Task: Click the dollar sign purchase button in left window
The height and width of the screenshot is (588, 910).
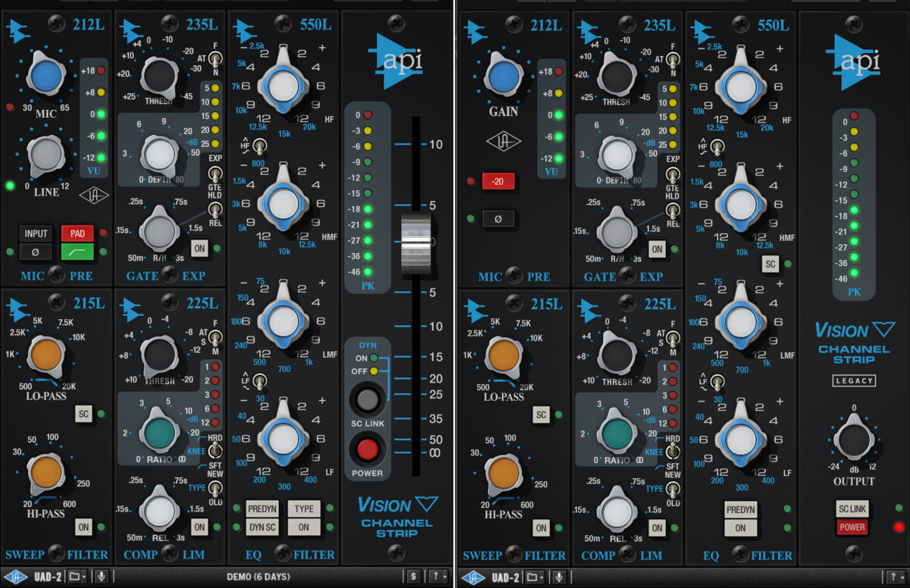Action: pos(413,577)
